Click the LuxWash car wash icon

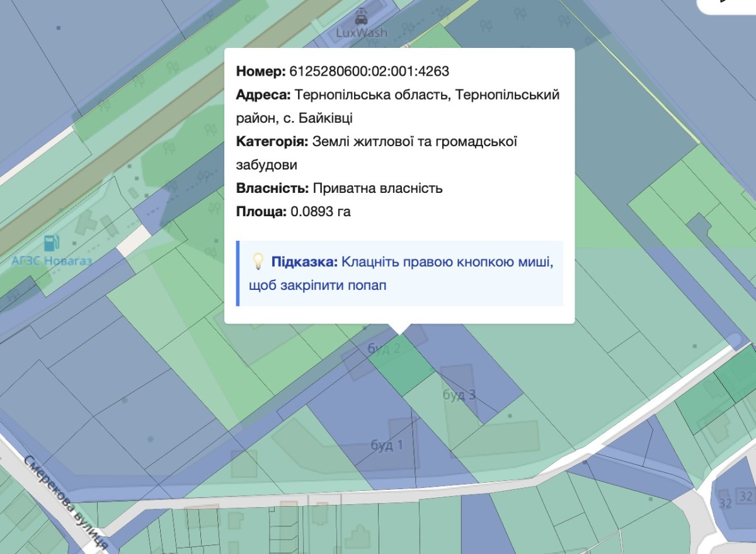(361, 16)
